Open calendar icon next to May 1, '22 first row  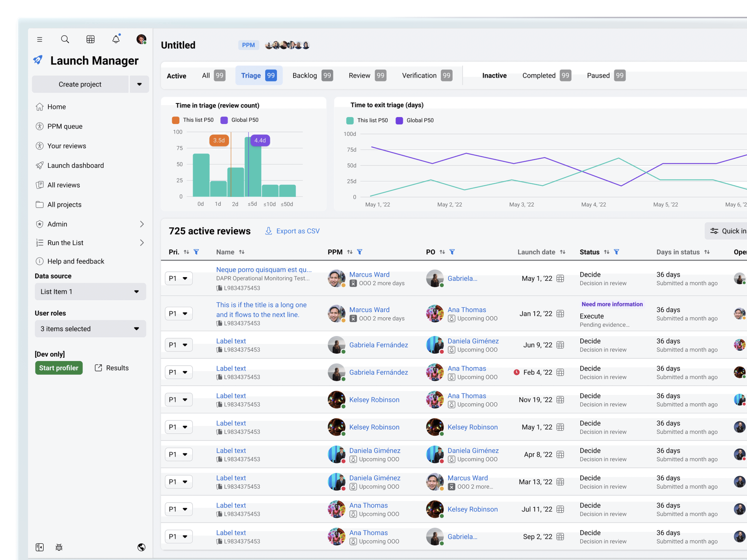560,278
